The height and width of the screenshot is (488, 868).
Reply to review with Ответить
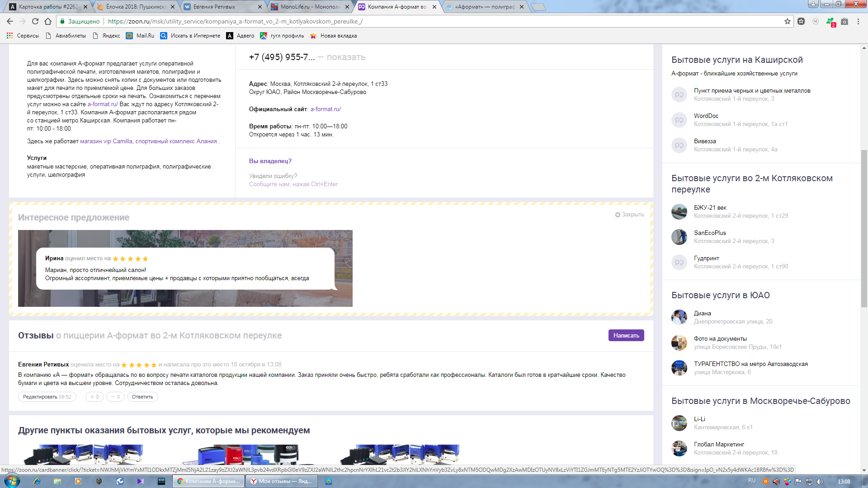point(142,397)
